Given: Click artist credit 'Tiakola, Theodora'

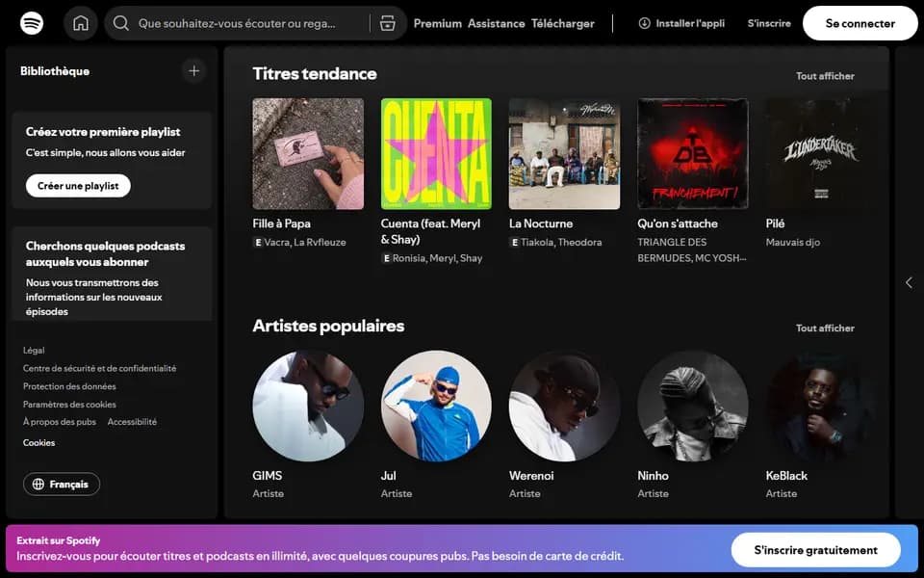Looking at the screenshot, I should [561, 242].
